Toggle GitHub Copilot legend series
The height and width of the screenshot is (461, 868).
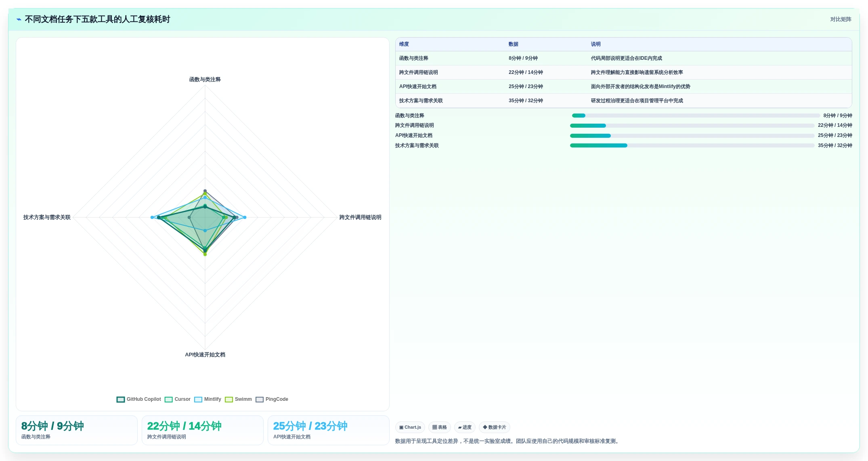139,399
